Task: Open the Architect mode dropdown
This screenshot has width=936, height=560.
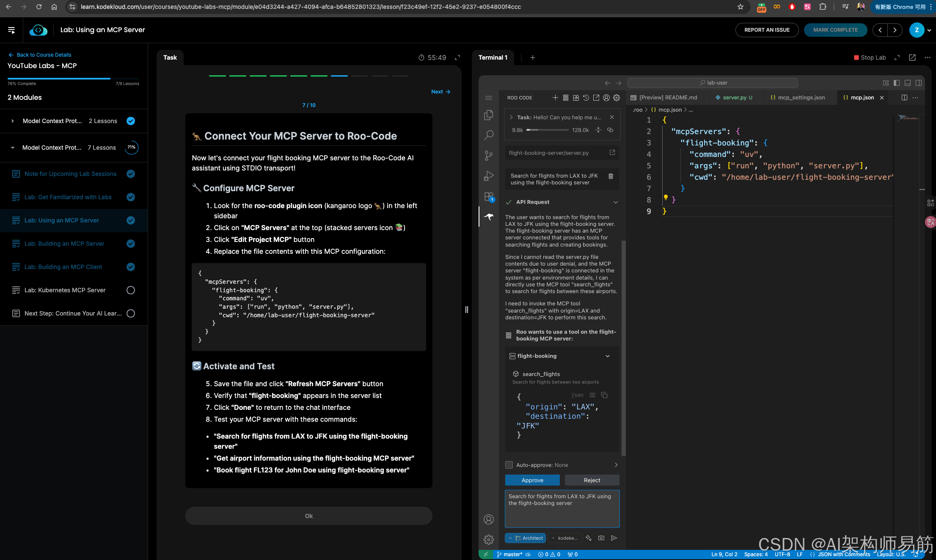Action: [x=526, y=538]
